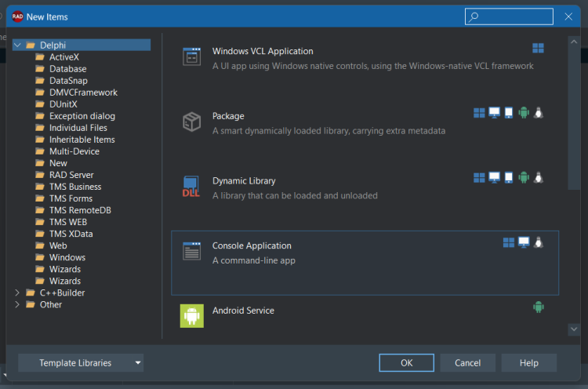588x389 pixels.
Task: Click Linux penguin icon on Package row
Action: [539, 113]
